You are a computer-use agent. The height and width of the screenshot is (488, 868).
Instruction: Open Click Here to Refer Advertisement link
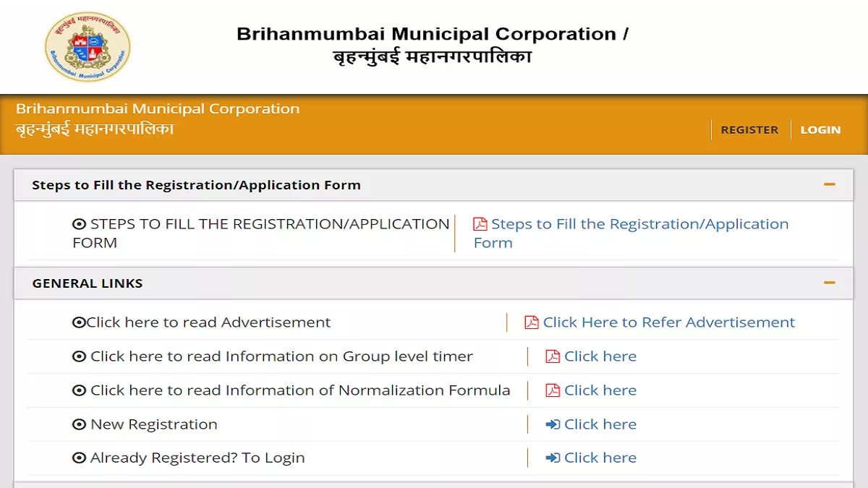[669, 322]
